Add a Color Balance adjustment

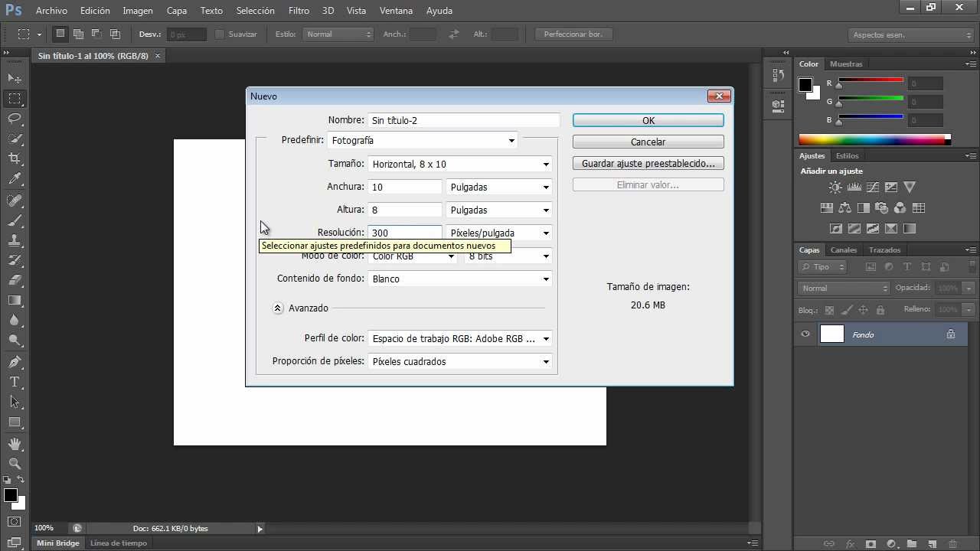click(845, 207)
